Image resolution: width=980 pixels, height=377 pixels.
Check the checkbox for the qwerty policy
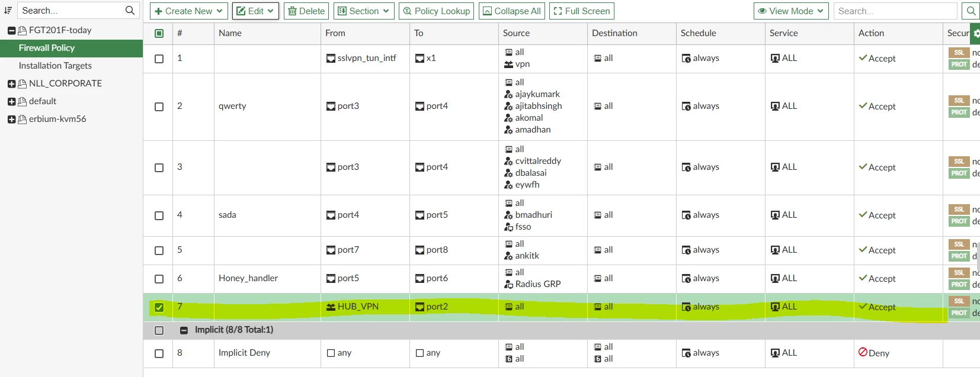[x=159, y=107]
